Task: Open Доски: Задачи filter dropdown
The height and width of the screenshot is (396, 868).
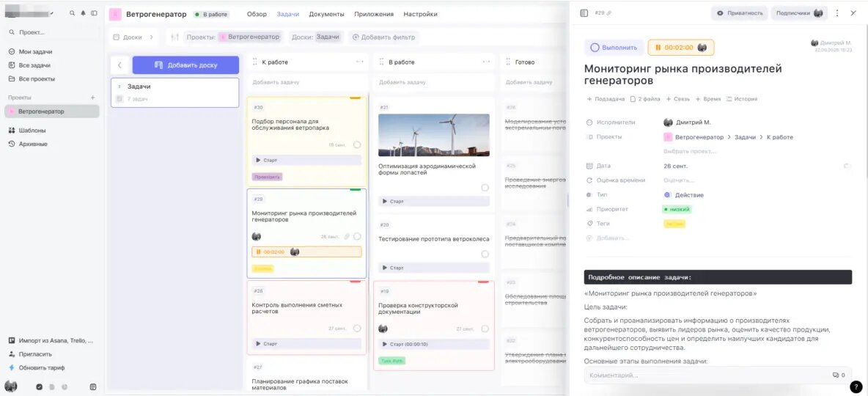Action: click(315, 37)
